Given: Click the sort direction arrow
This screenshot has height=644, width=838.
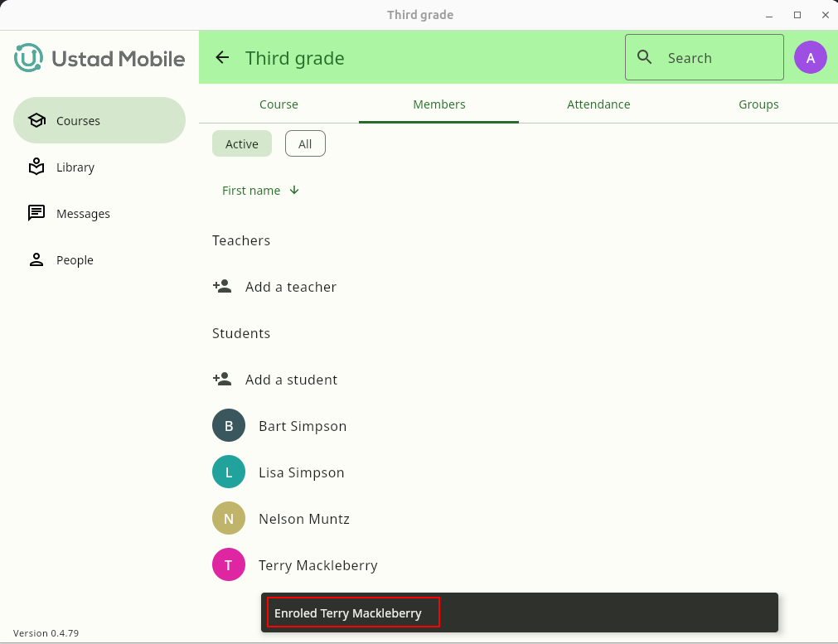Looking at the screenshot, I should point(294,191).
